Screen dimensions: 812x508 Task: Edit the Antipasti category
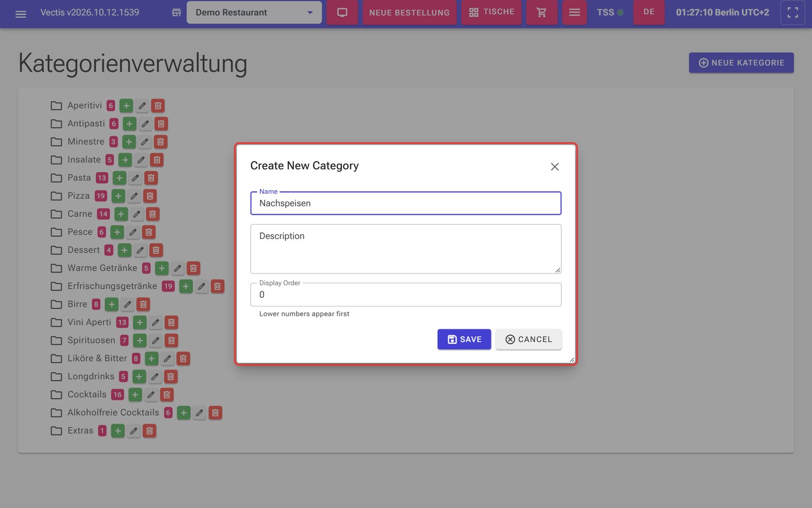(x=145, y=124)
